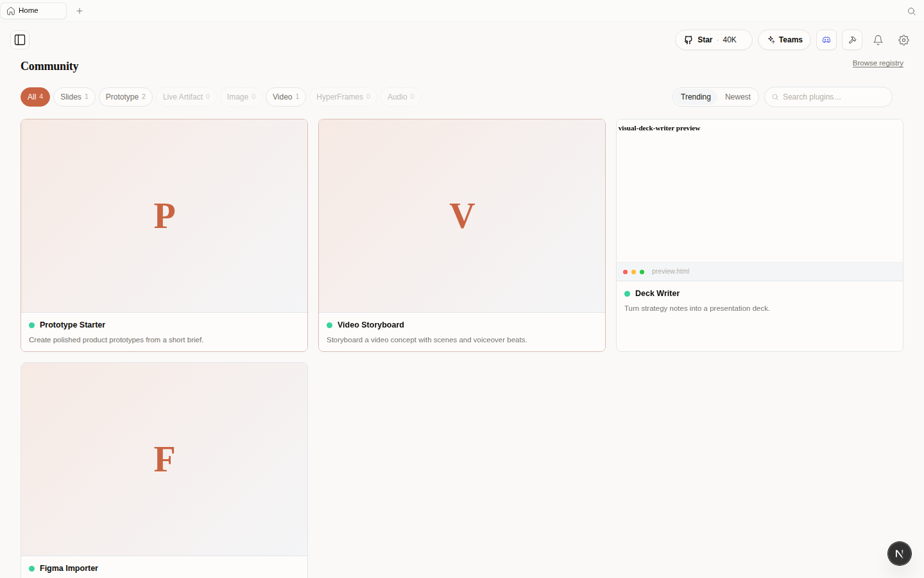
Task: Click the Video Storyboard title
Action: tap(371, 325)
